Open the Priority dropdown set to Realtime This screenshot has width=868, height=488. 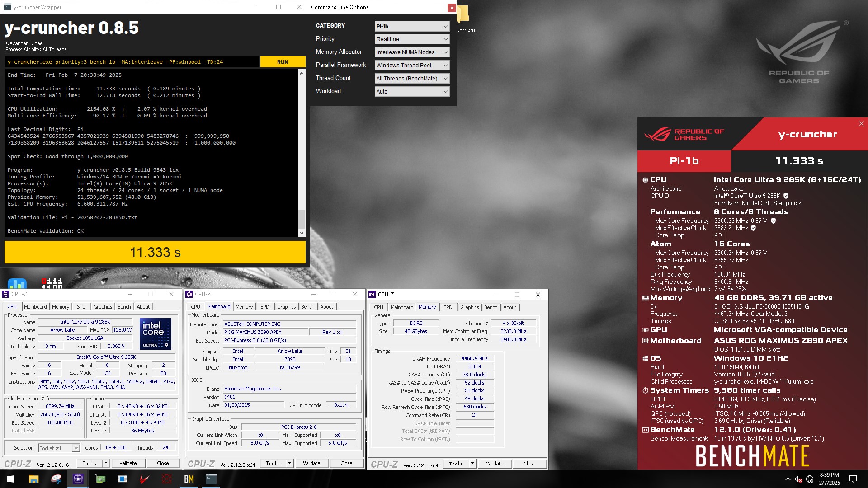tap(412, 39)
